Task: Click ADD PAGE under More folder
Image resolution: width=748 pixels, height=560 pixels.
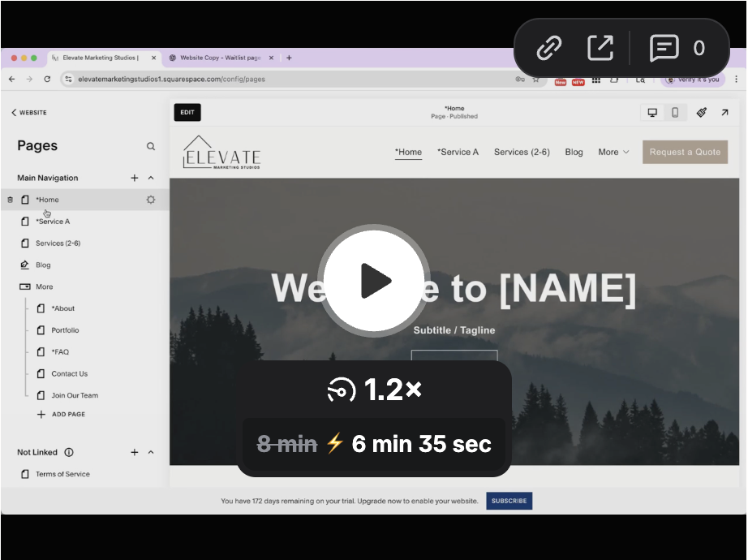Action: click(x=61, y=415)
